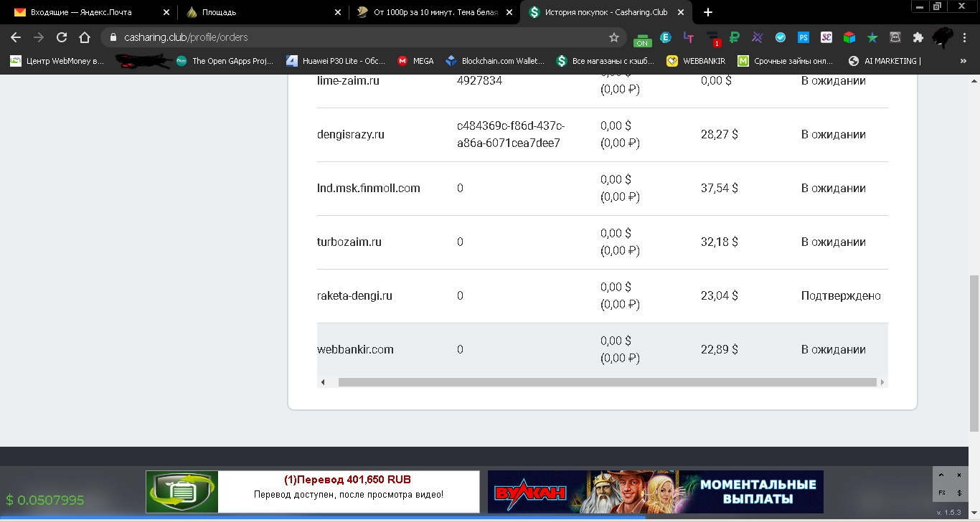Select the Casharing.Club orders tab

click(606, 12)
